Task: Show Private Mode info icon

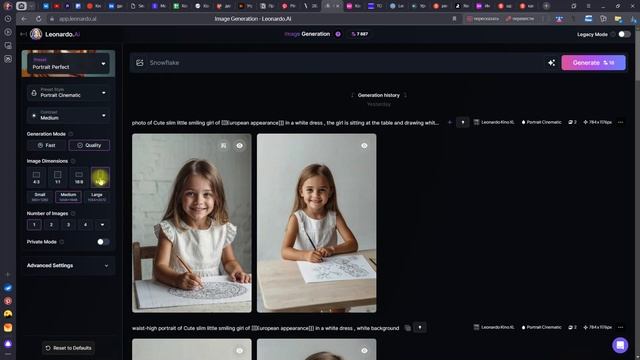Action: [x=62, y=242]
